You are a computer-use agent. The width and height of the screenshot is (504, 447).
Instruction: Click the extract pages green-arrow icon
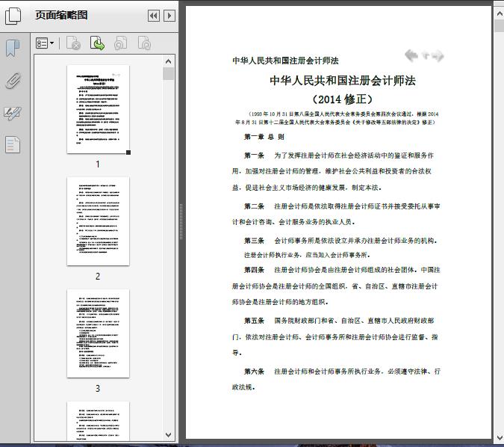click(x=97, y=43)
